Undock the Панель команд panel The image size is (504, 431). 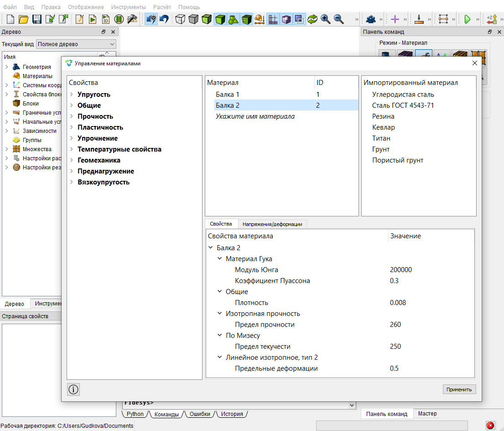(x=490, y=32)
